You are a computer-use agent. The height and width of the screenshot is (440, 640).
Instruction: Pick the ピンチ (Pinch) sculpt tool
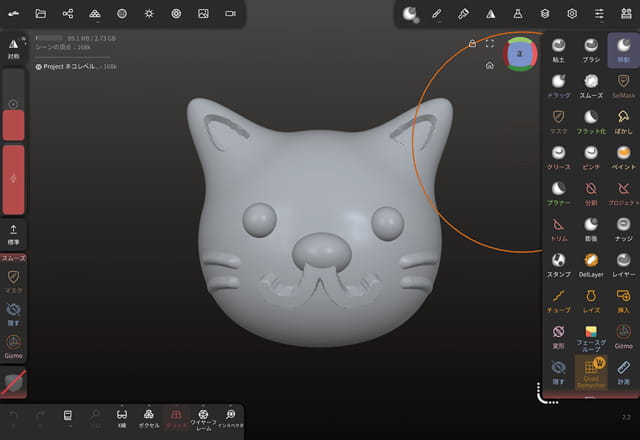pos(591,157)
